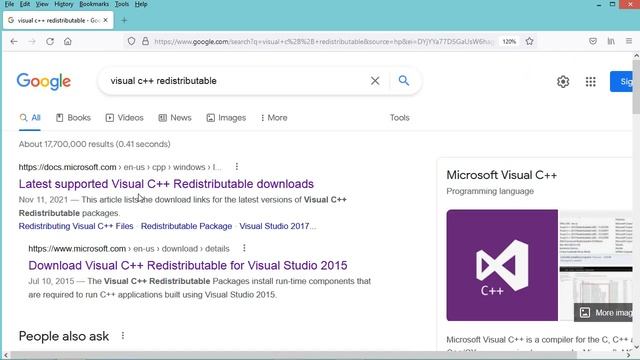Open Google settings gear
The height and width of the screenshot is (360, 640).
[563, 82]
